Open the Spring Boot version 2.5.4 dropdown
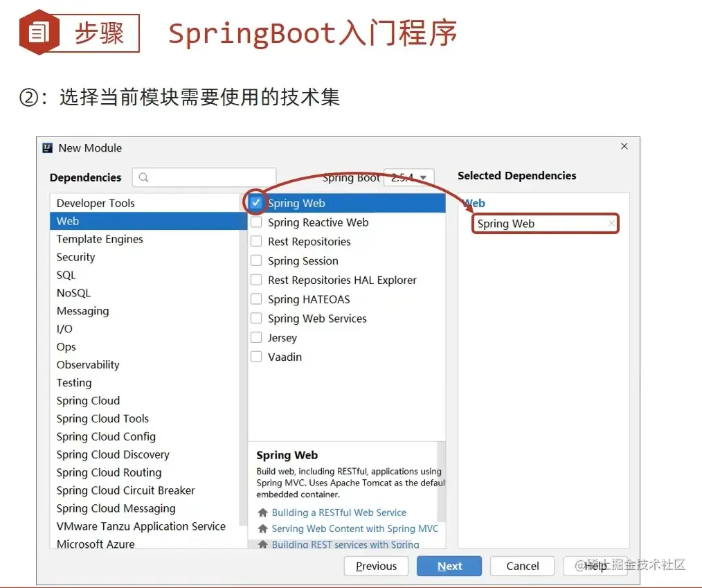Image resolution: width=702 pixels, height=588 pixels. coord(408,177)
